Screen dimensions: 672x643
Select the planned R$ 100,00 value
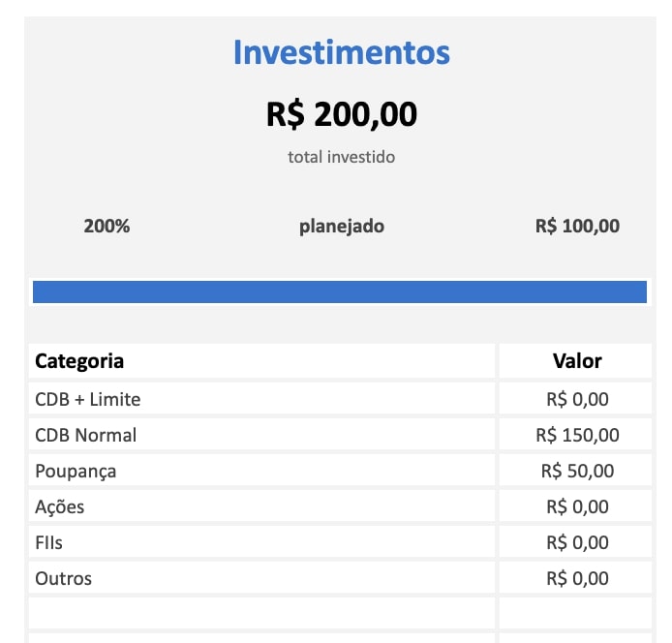click(x=577, y=226)
